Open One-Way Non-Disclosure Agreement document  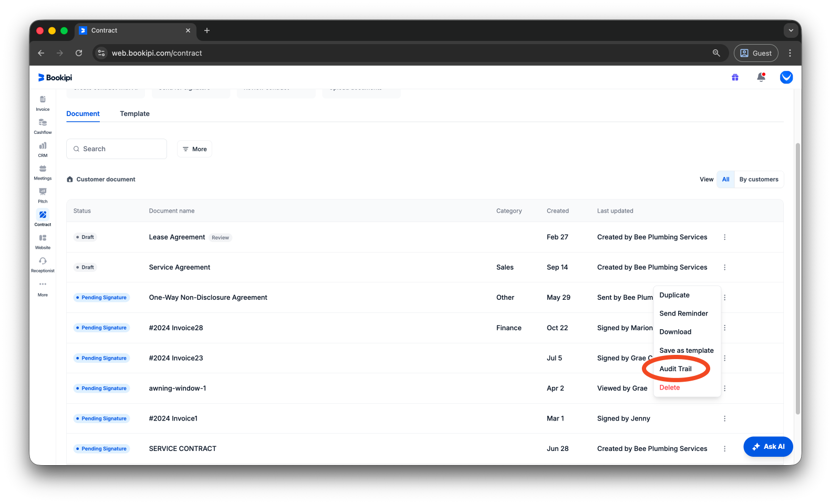(208, 298)
